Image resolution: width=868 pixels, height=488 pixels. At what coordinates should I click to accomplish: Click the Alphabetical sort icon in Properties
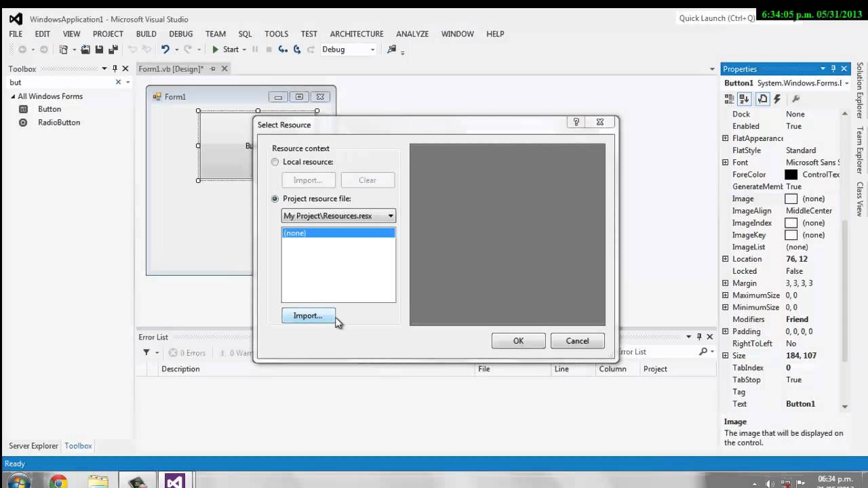click(745, 99)
